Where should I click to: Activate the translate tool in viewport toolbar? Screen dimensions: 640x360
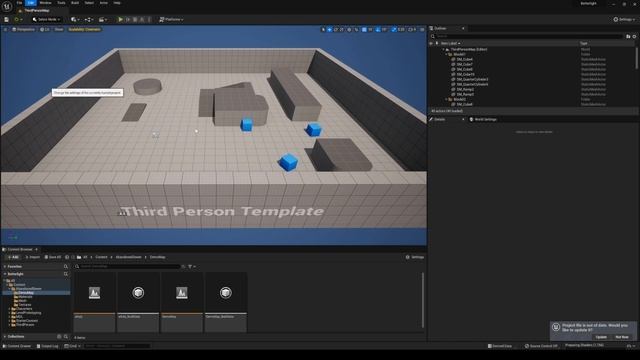(x=329, y=29)
